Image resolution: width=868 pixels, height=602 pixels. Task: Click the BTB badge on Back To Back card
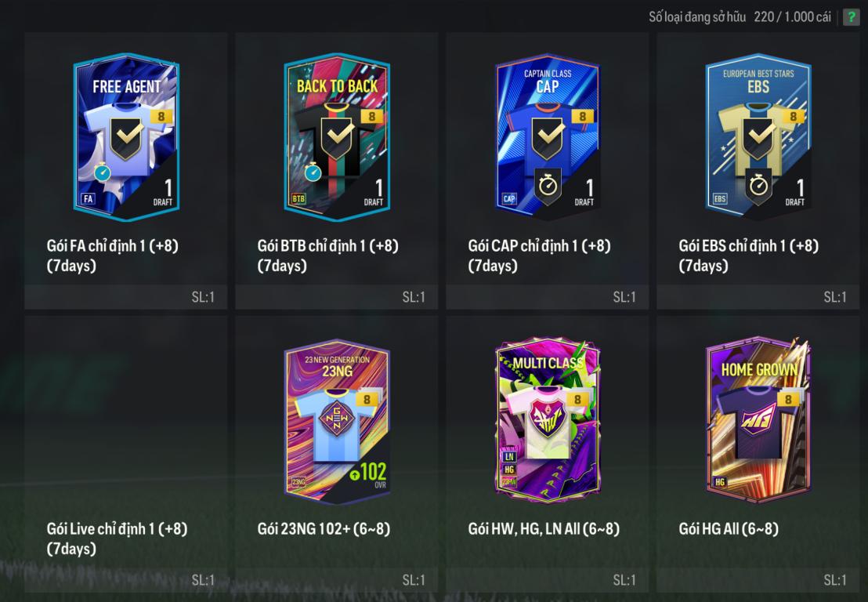pyautogui.click(x=298, y=199)
